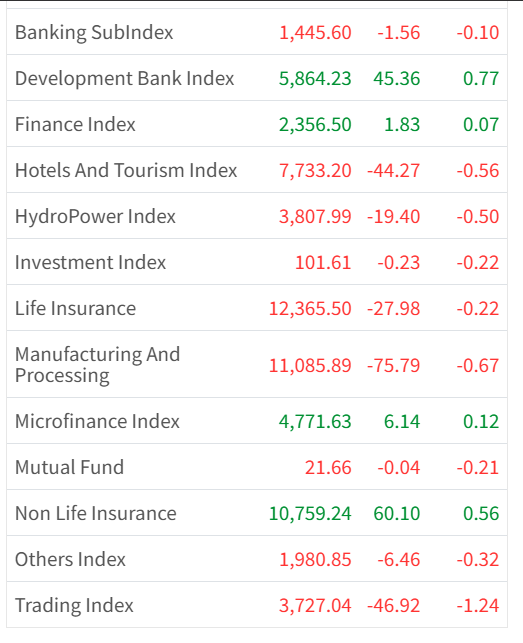Select the Others Index row
Viewport: 523px width, 643px height.
tap(257, 559)
